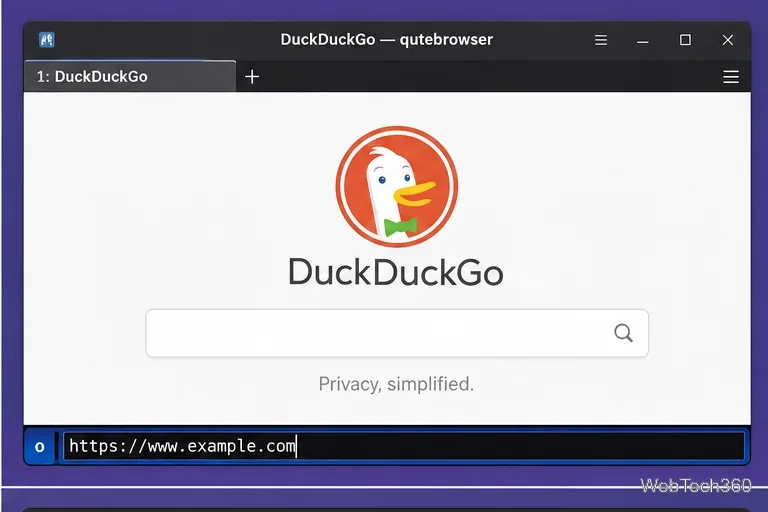Click the DuckDuckGo duck logo

tap(397, 187)
